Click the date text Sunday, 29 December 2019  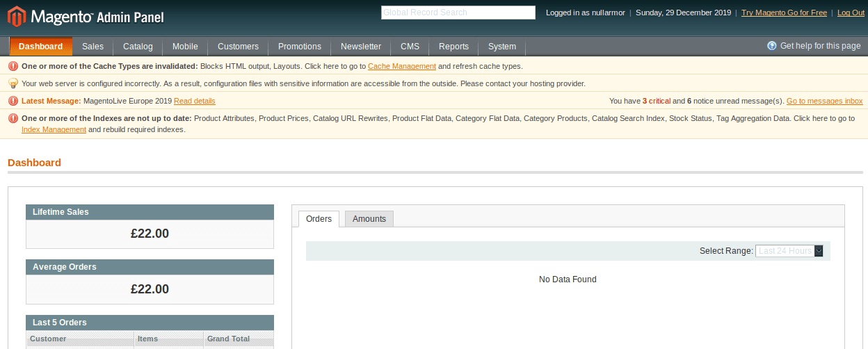pyautogui.click(x=683, y=13)
